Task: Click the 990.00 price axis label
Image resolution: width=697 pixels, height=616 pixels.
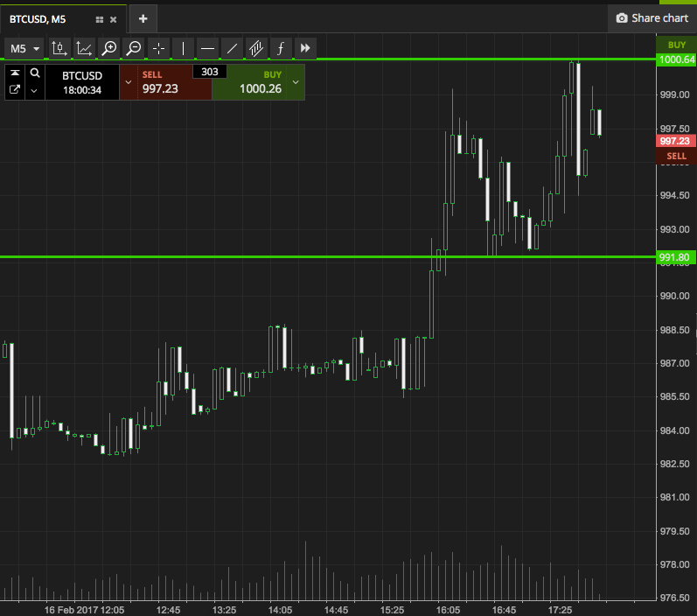Action: click(675, 297)
